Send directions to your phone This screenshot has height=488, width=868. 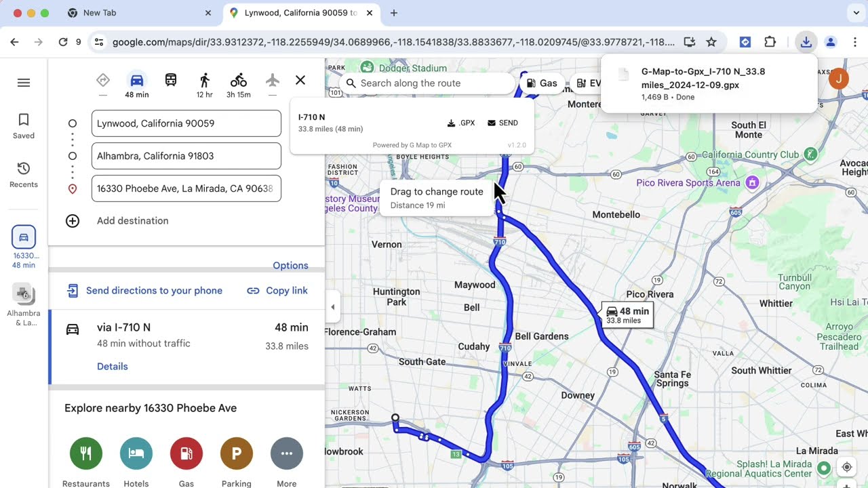click(x=144, y=291)
